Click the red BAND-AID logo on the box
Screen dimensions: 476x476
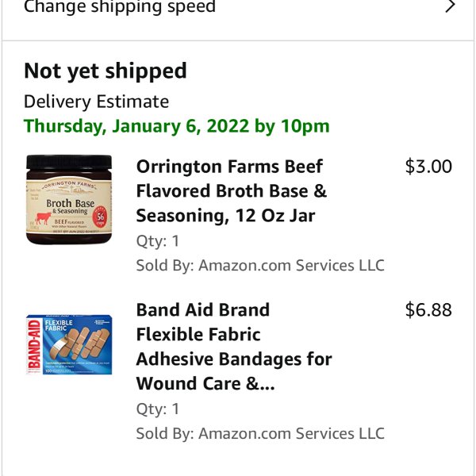pos(34,344)
